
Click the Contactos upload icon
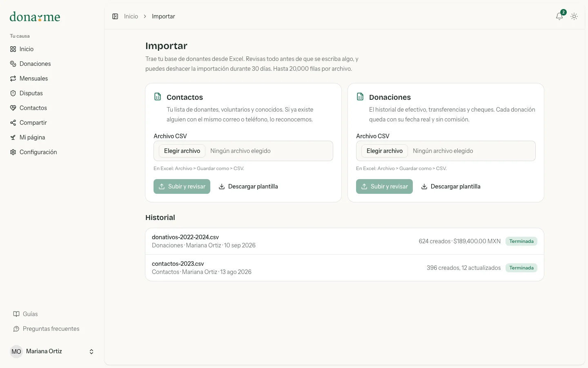162,186
